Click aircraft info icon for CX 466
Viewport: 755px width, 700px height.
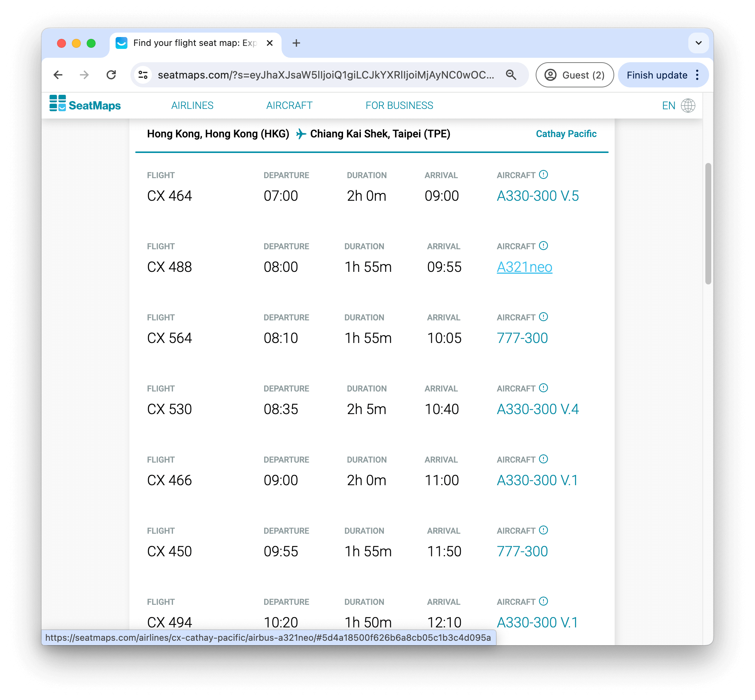point(543,459)
